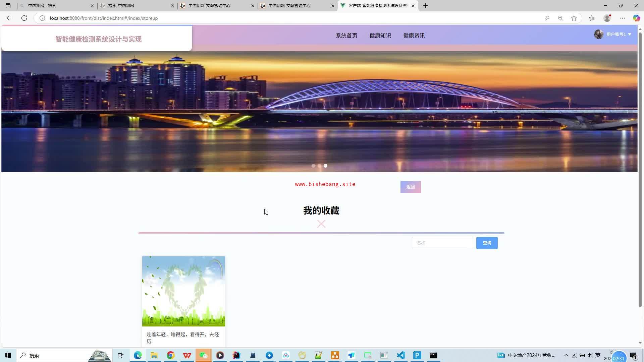Select the first carousel indicator dot

(313, 166)
